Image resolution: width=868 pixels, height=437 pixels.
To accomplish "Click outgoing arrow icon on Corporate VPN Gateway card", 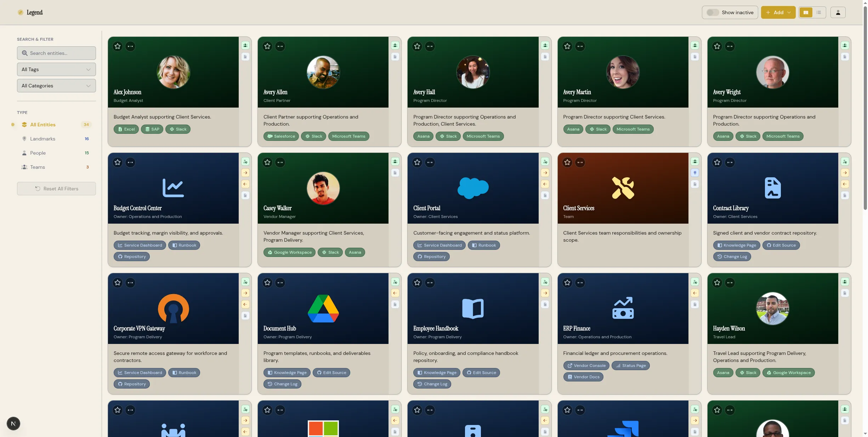I will coord(245,293).
